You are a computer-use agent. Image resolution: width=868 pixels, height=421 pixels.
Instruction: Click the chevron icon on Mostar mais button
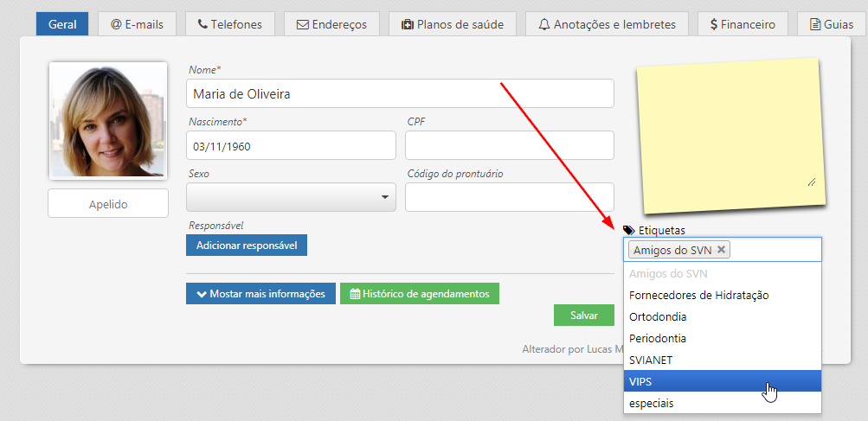pos(202,294)
